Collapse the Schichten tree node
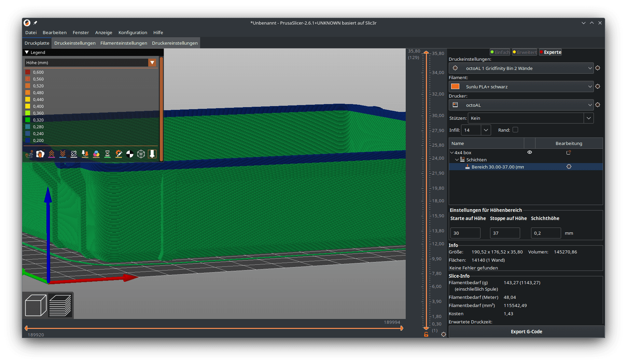 pyautogui.click(x=457, y=160)
